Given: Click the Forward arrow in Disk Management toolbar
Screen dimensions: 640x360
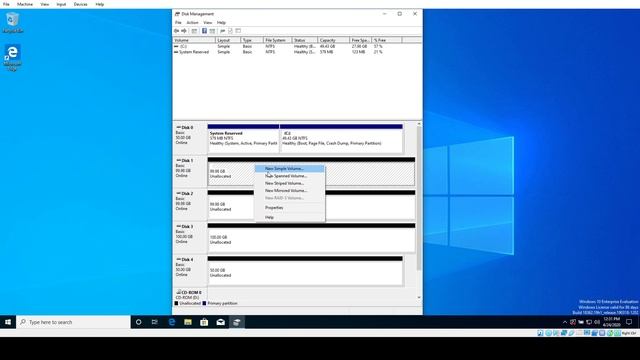Looking at the screenshot, I should (184, 31).
